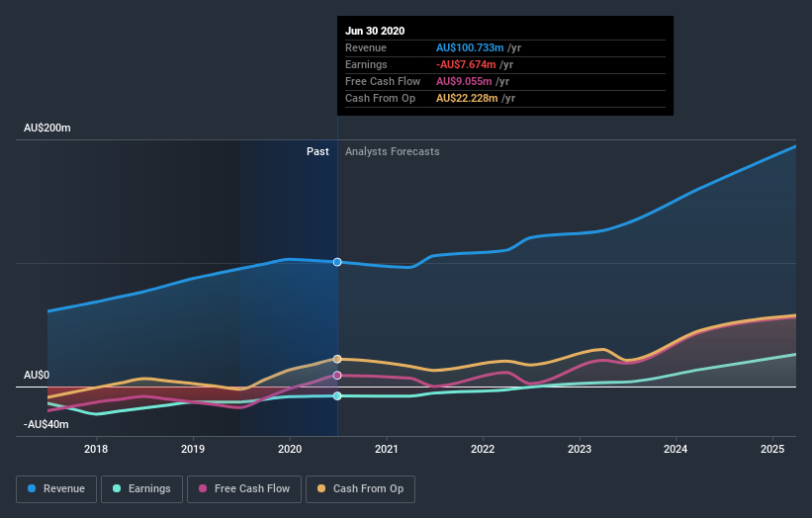Click the Revenue row label in tooltip

click(x=366, y=47)
